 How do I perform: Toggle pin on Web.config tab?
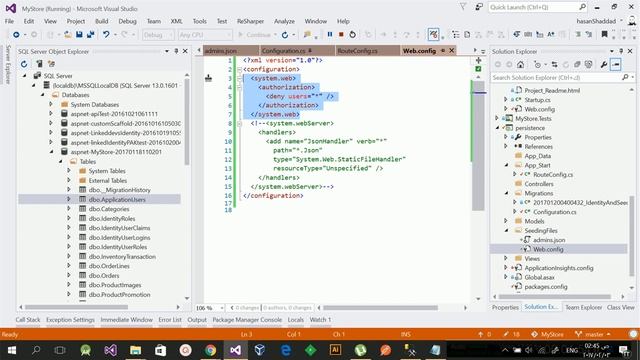point(443,51)
